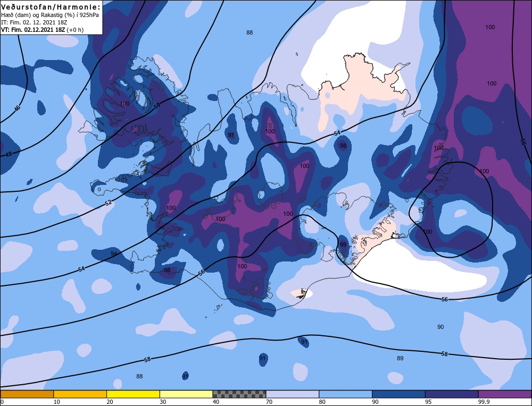This screenshot has height=406, width=532.
Task: Click the light blue 80–90 legend swatch
Action: click(x=345, y=394)
